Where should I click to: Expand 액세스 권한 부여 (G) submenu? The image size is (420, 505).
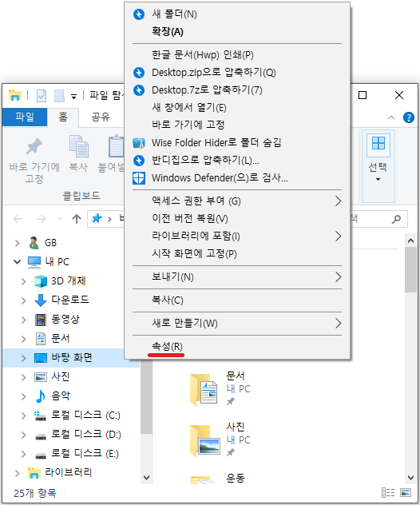coord(237,201)
